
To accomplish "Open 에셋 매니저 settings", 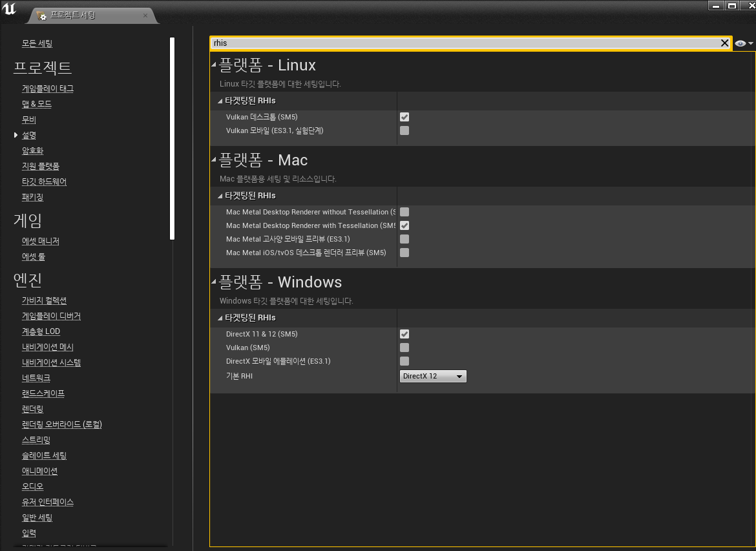I will click(x=41, y=241).
